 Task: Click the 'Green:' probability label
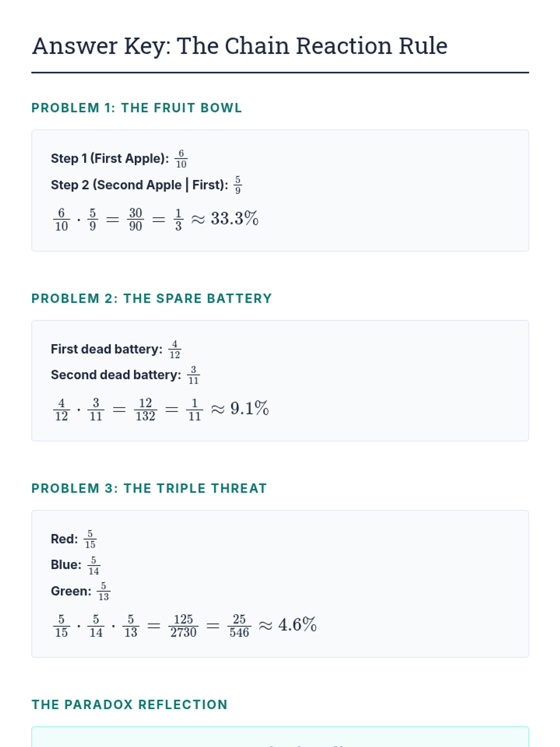coord(71,592)
